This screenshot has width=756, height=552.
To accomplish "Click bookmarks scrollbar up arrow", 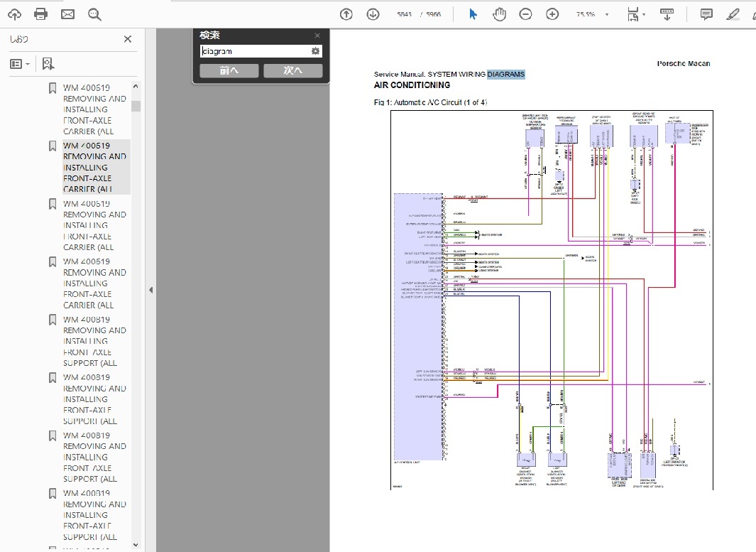I will (x=136, y=87).
